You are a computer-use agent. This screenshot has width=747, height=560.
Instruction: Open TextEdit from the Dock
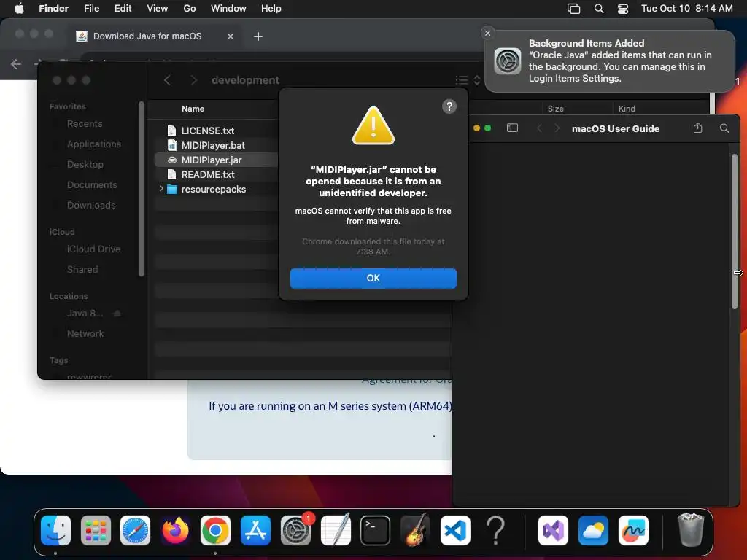point(336,530)
